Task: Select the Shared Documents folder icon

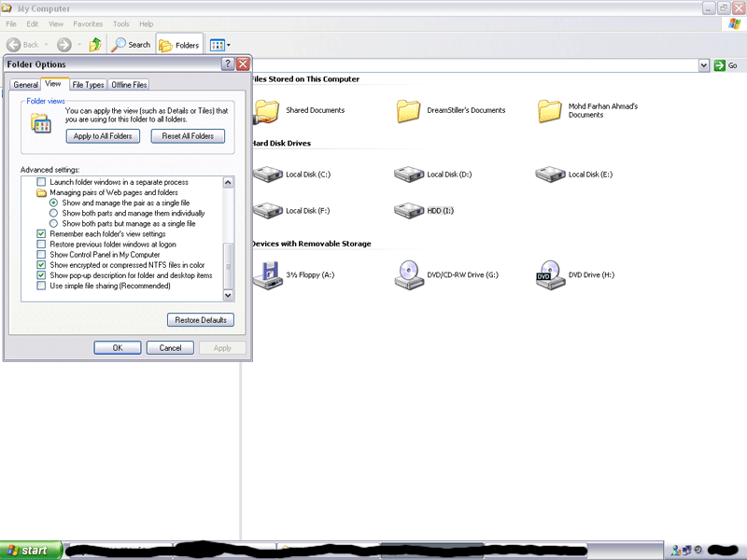Action: click(266, 111)
